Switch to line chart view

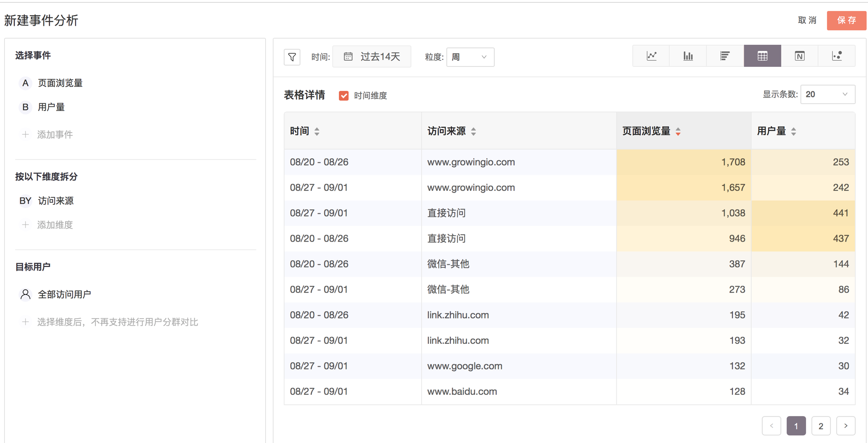point(651,56)
